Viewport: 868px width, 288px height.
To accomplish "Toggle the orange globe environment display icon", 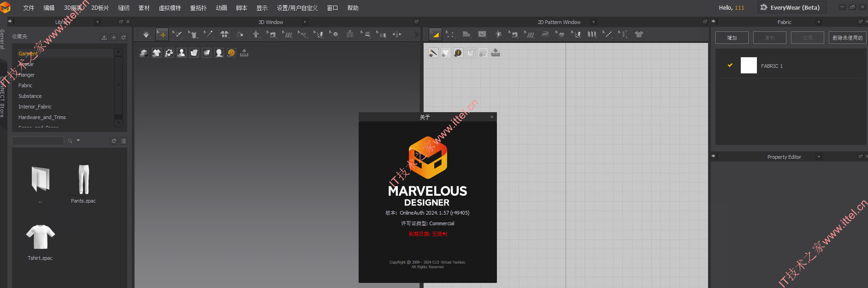I will tap(231, 53).
